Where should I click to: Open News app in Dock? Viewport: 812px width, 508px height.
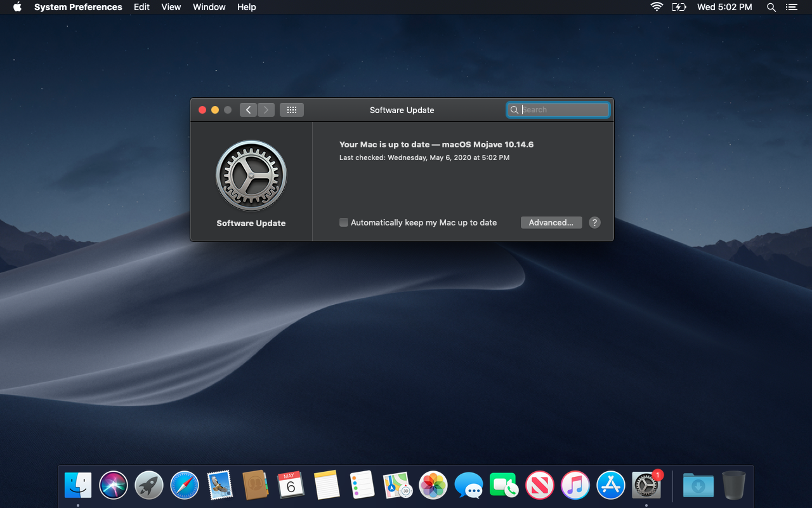click(x=540, y=486)
